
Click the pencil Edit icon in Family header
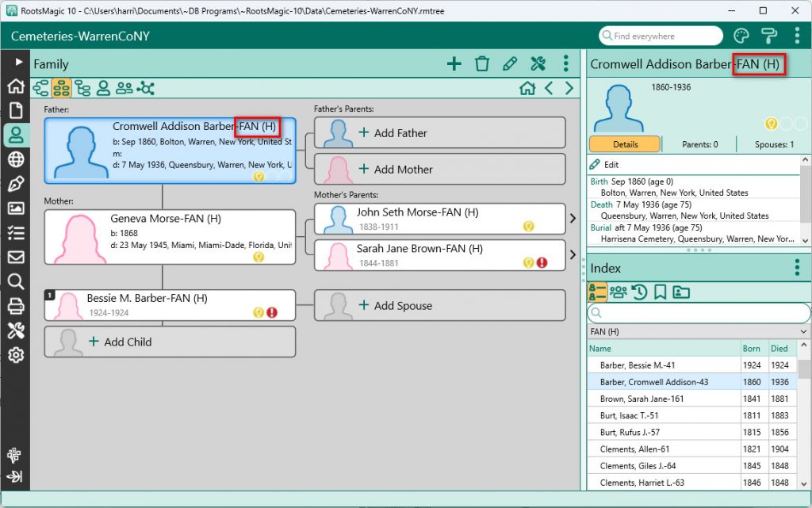click(510, 63)
